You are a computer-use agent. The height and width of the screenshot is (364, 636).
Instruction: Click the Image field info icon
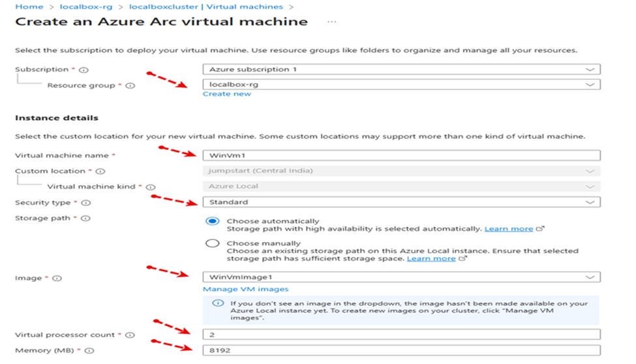coord(57,279)
